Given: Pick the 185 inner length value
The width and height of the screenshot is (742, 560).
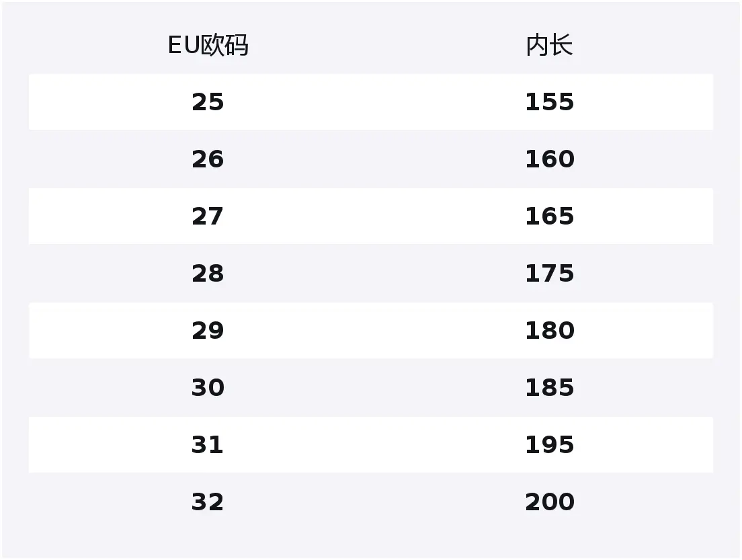Looking at the screenshot, I should (549, 388).
